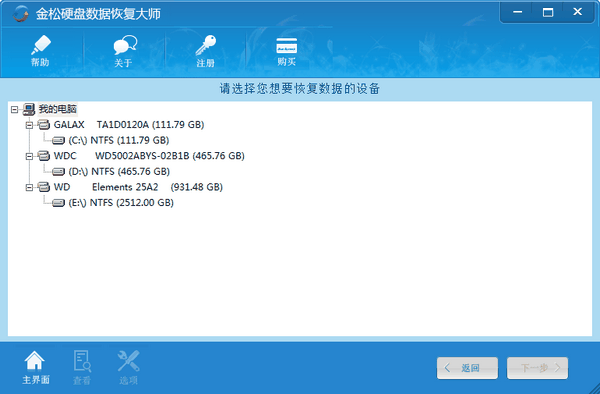Open the 选项 options tools

point(129,367)
